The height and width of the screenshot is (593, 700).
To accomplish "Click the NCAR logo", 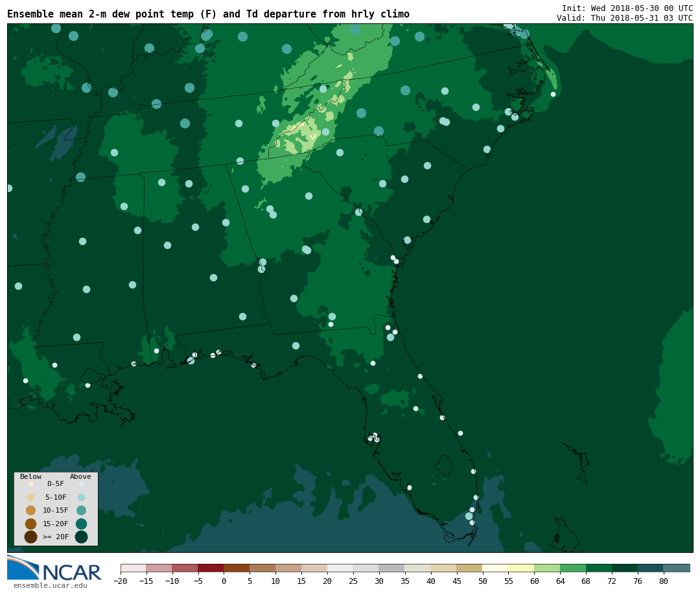I will pos(54,568).
